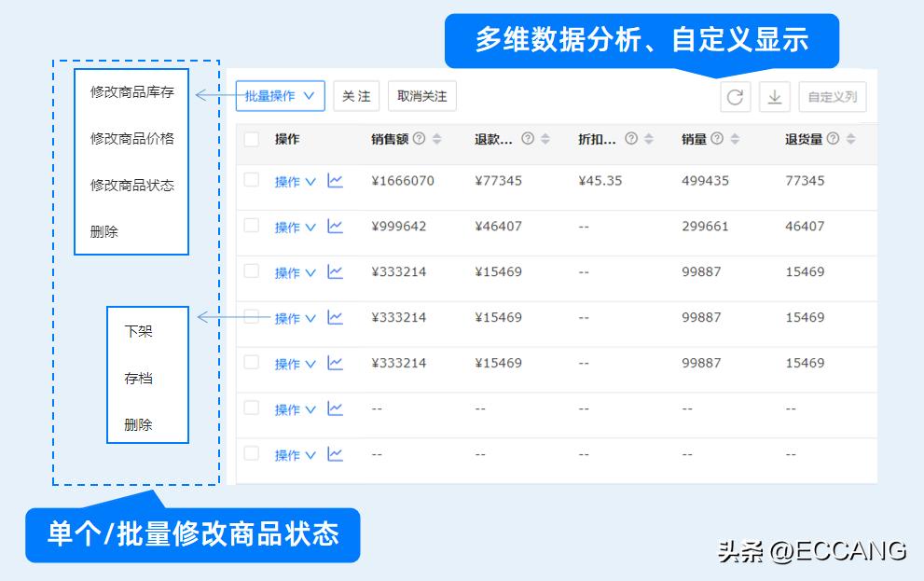Click the 销量 column header label
The height and width of the screenshot is (581, 924).
click(x=695, y=139)
